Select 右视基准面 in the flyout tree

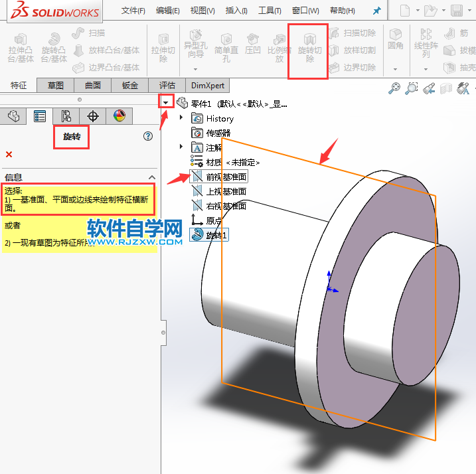(219, 206)
